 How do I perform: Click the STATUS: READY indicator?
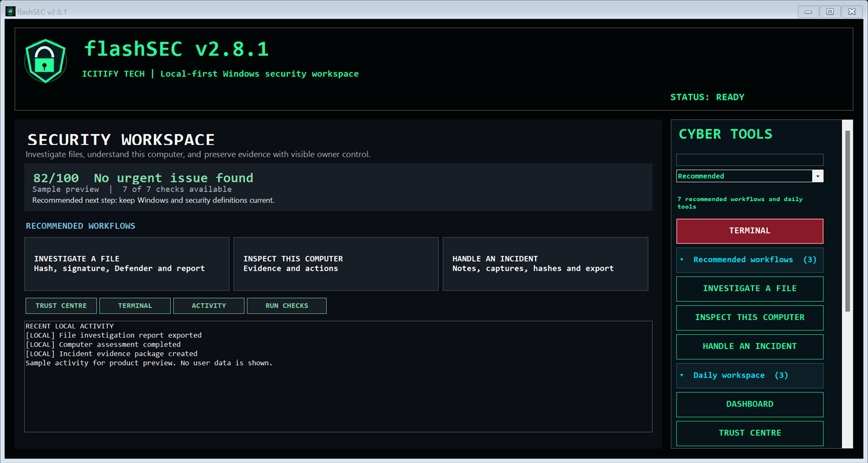(x=707, y=97)
